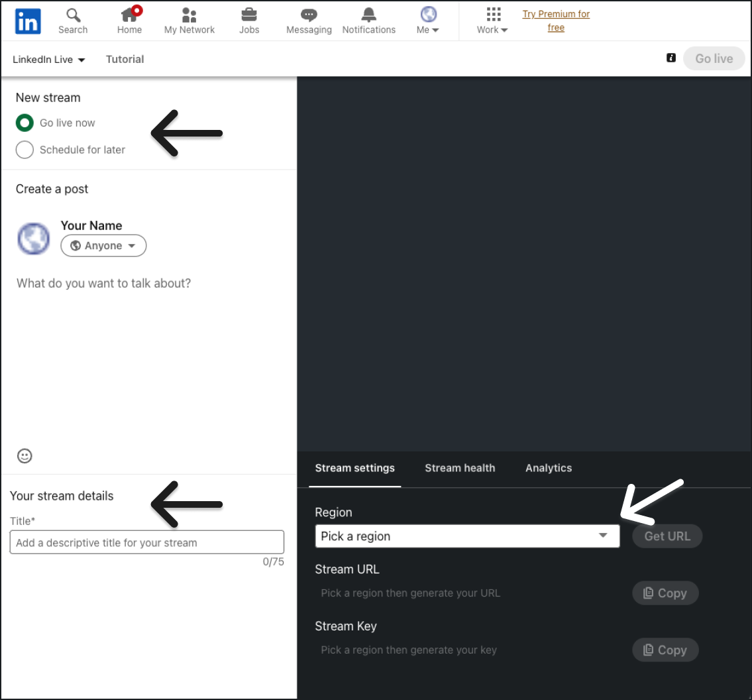
Task: Click the info icon beside Go live
Action: pyautogui.click(x=671, y=58)
